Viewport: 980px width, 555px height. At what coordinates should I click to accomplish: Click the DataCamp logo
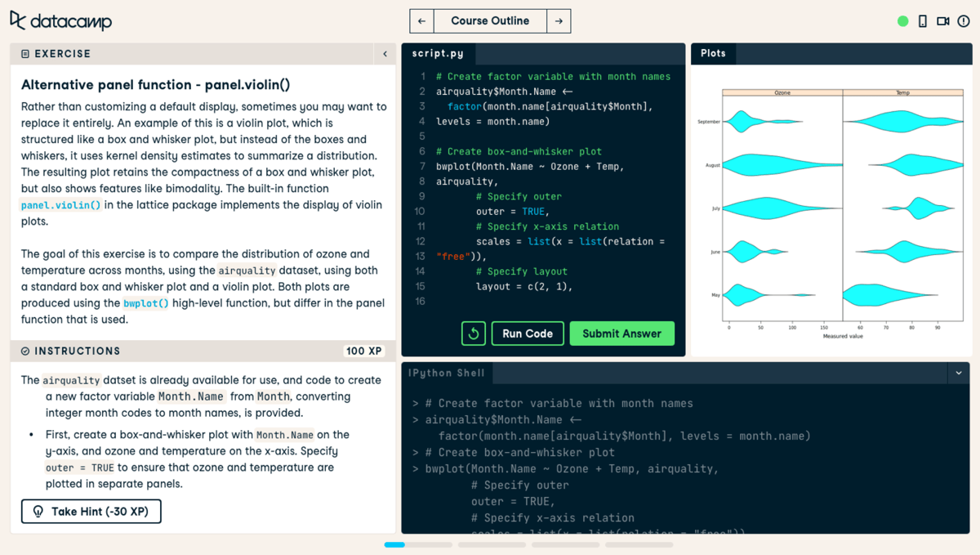(x=60, y=20)
